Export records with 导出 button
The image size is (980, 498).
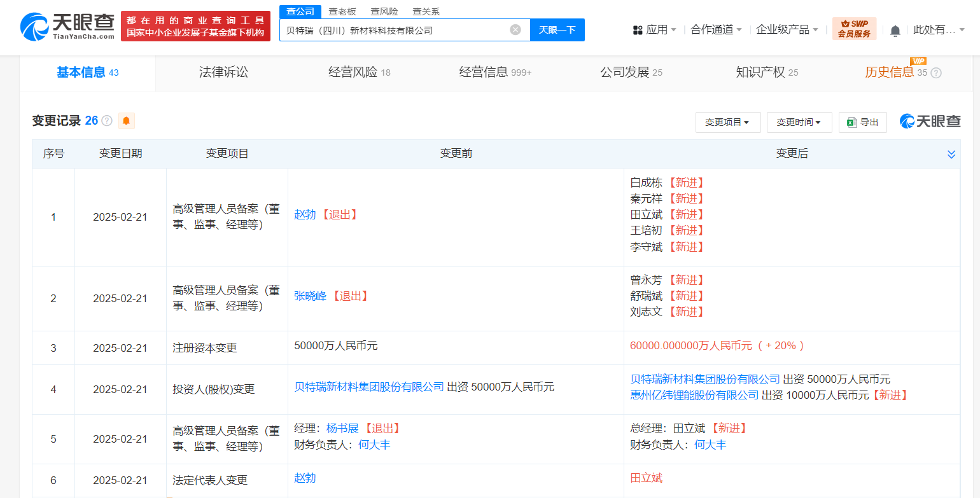click(862, 122)
